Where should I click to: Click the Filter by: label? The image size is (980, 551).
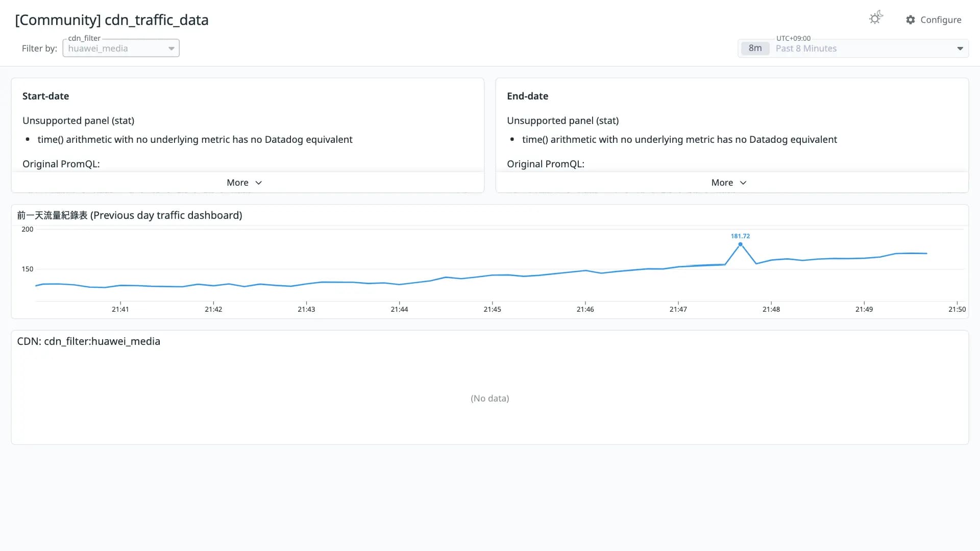pyautogui.click(x=39, y=48)
